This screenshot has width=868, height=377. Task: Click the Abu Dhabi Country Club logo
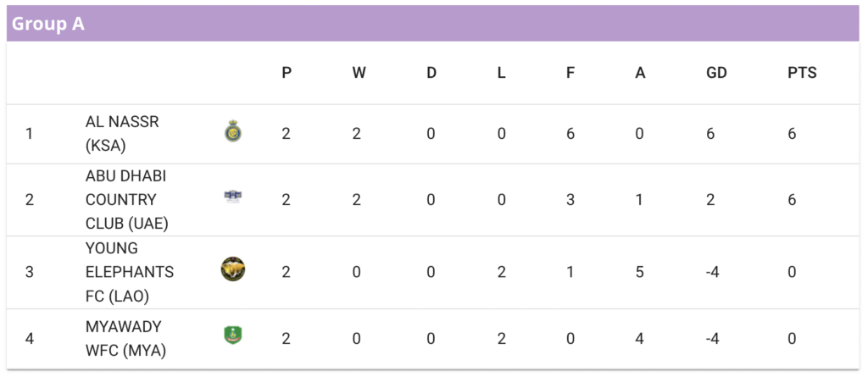coord(233,197)
